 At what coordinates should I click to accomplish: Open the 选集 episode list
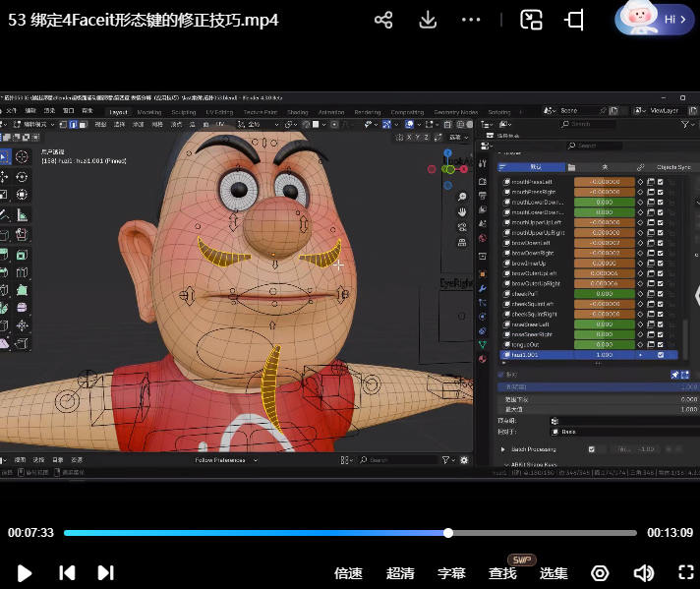(x=554, y=573)
